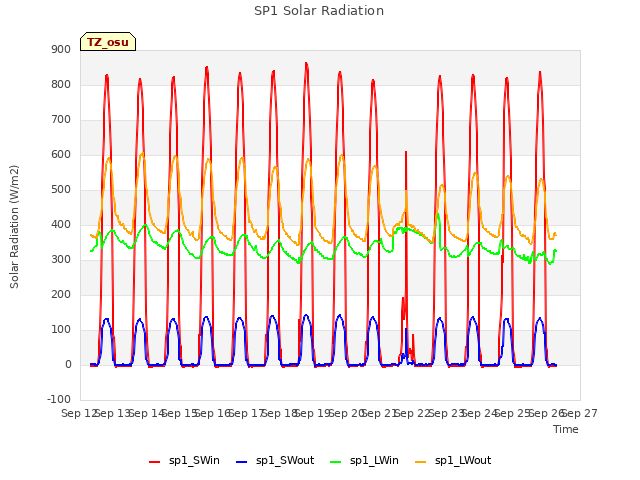
Task: Click blue sp1_SWout legend color marker
Action: pos(242,462)
